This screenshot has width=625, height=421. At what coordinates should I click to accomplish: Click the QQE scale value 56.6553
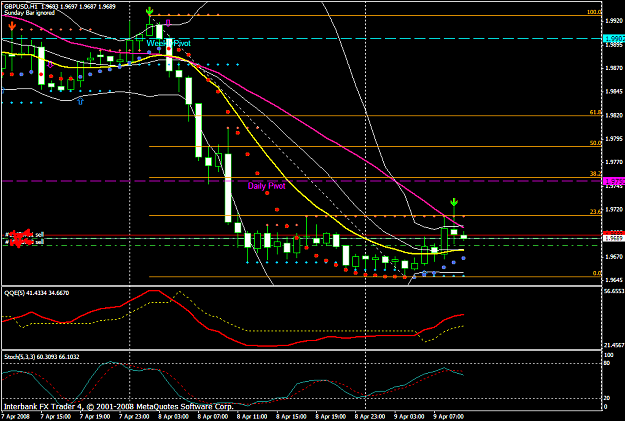pos(614,291)
